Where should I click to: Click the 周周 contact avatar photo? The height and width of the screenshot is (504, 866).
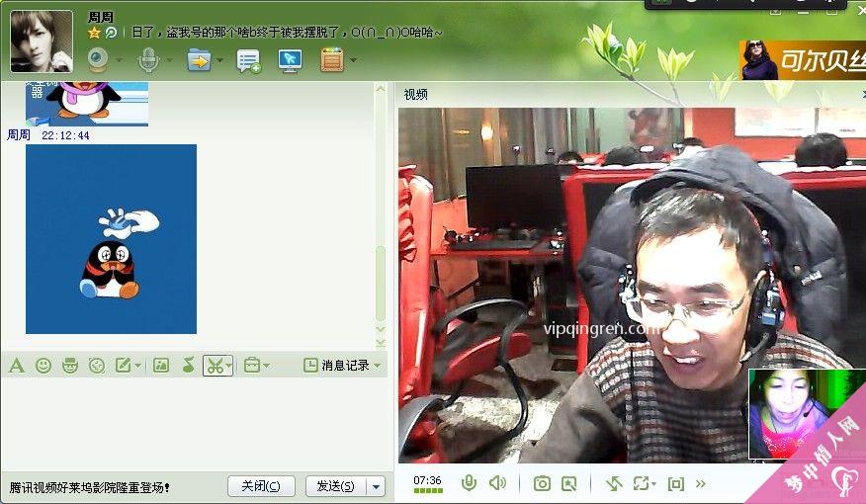tap(42, 41)
